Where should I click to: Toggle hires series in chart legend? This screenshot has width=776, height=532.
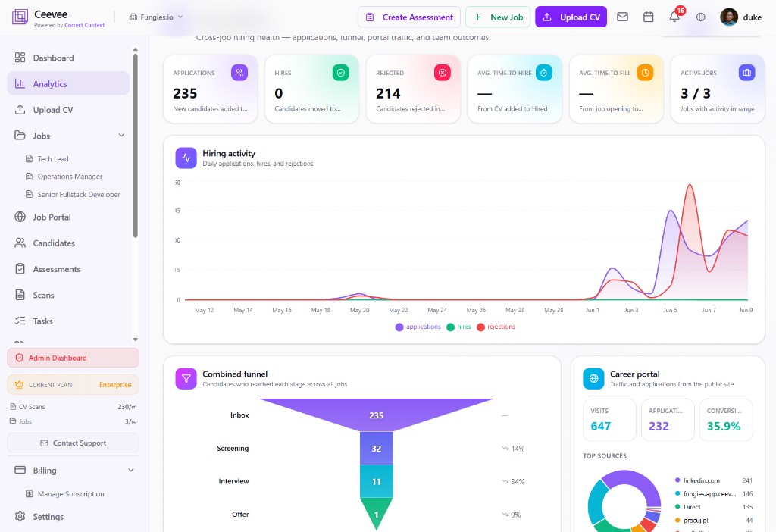tap(458, 327)
